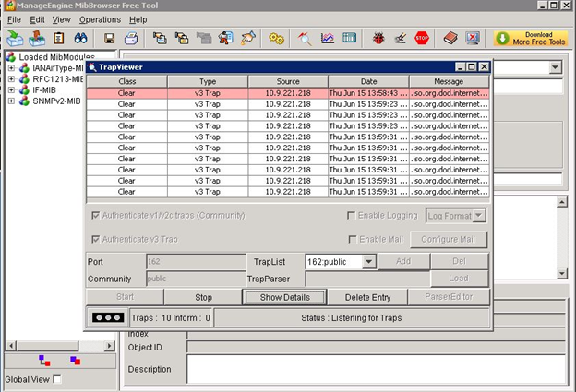
Task: Expand the IF-MIB tree node
Action: (11, 89)
